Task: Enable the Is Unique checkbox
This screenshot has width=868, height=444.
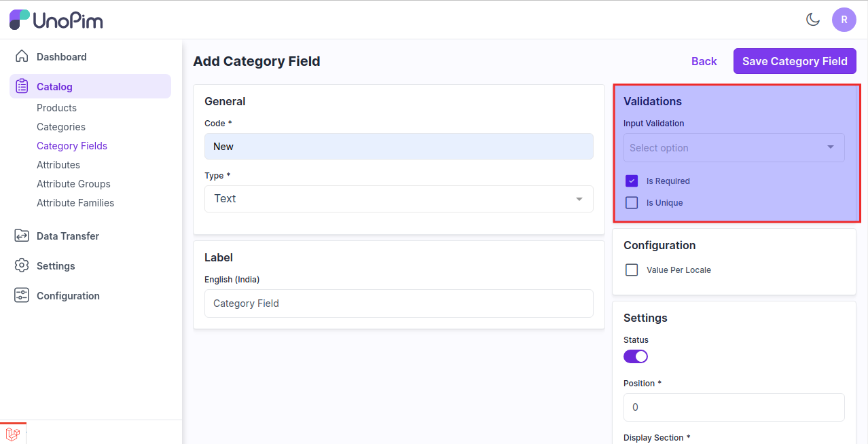Action: pos(632,203)
